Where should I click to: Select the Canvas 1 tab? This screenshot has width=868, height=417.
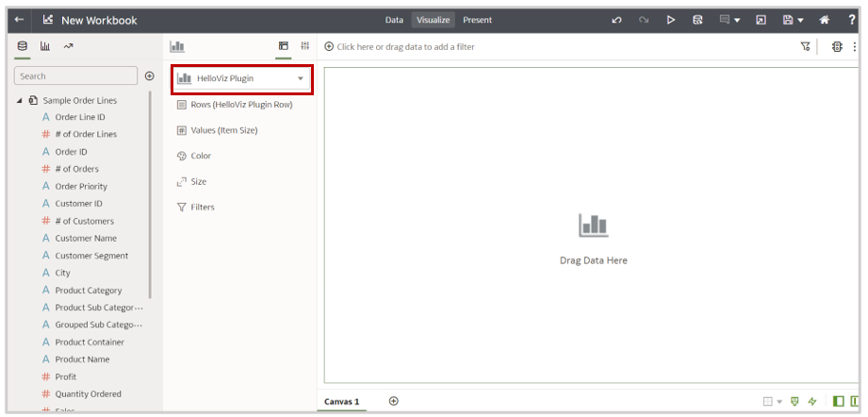click(341, 402)
